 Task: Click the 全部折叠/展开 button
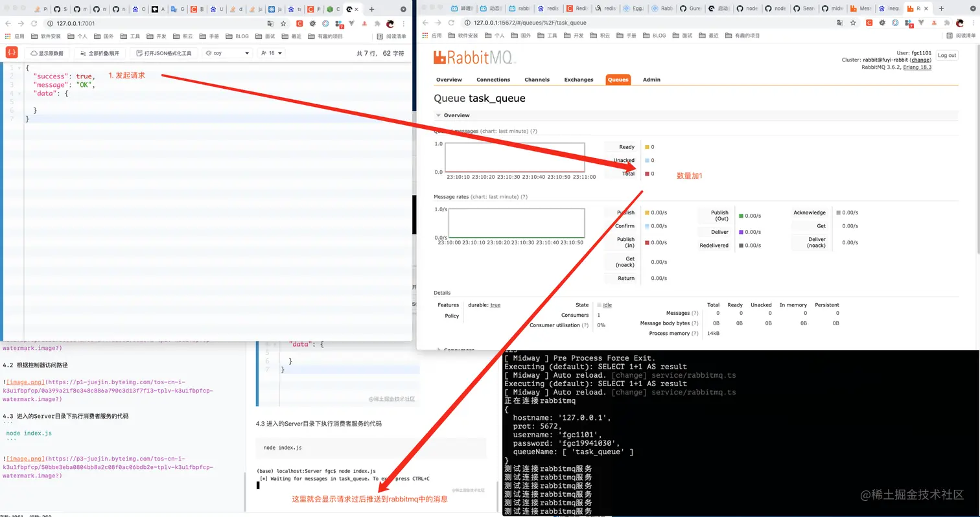coord(99,53)
